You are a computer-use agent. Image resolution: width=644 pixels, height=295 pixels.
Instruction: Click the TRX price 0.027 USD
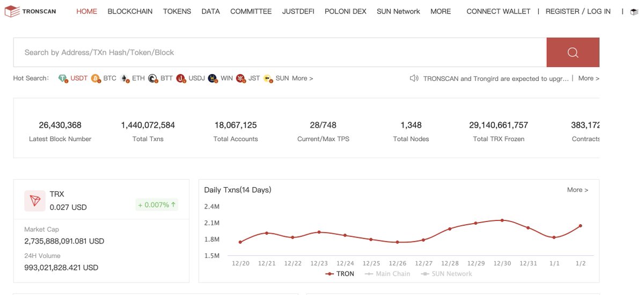[68, 207]
